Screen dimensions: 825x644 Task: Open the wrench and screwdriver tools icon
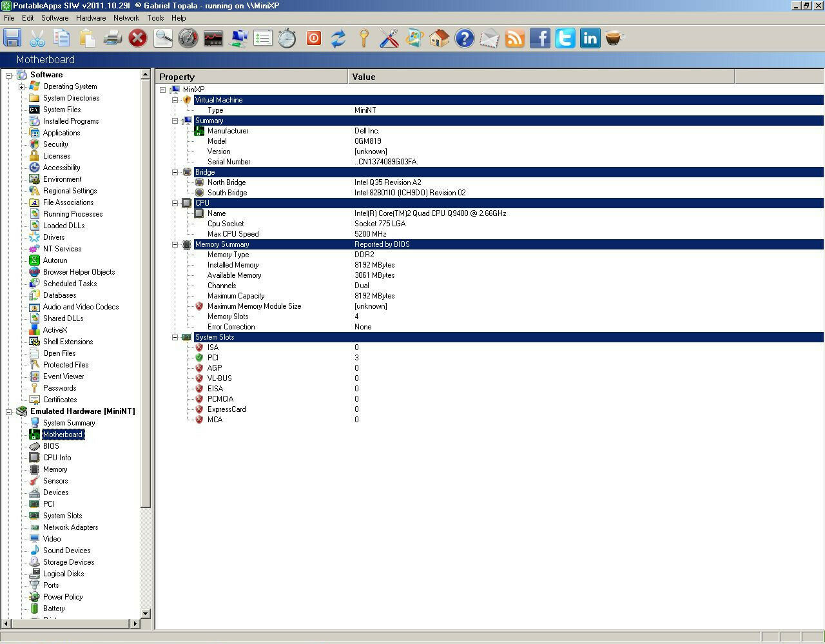tap(389, 38)
